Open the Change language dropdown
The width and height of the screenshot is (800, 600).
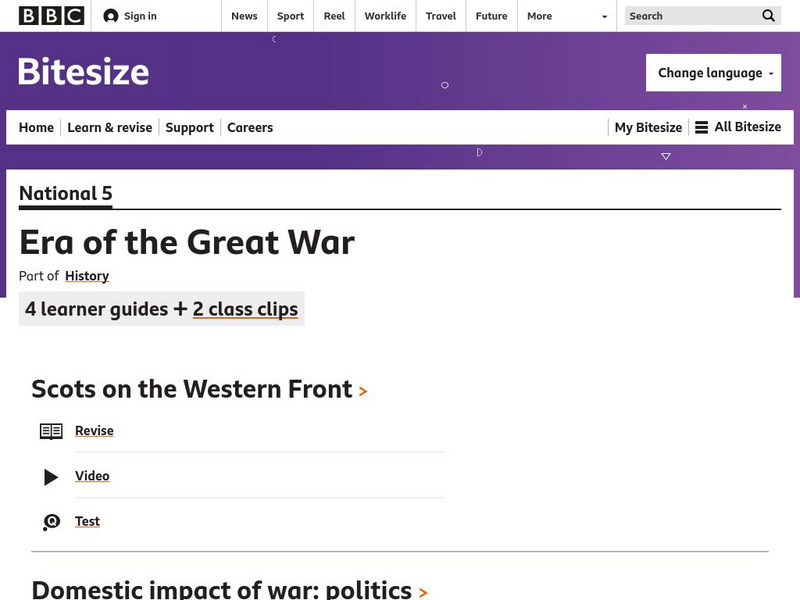(x=713, y=73)
